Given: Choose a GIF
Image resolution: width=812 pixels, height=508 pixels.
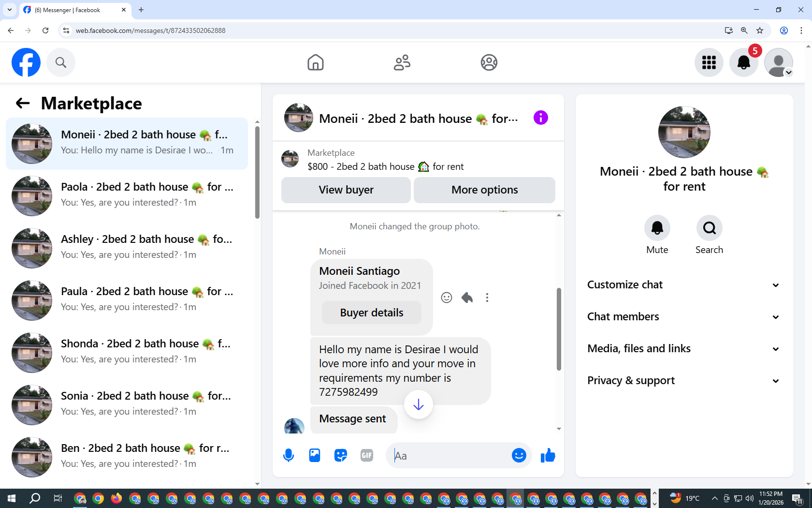Looking at the screenshot, I should tap(367, 455).
